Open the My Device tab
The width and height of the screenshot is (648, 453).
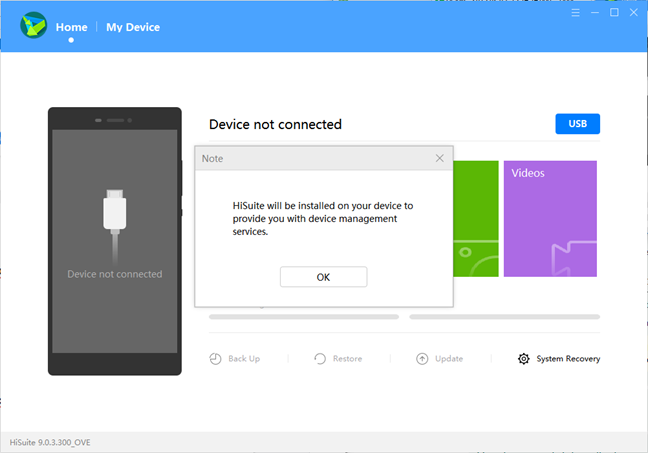pos(133,27)
